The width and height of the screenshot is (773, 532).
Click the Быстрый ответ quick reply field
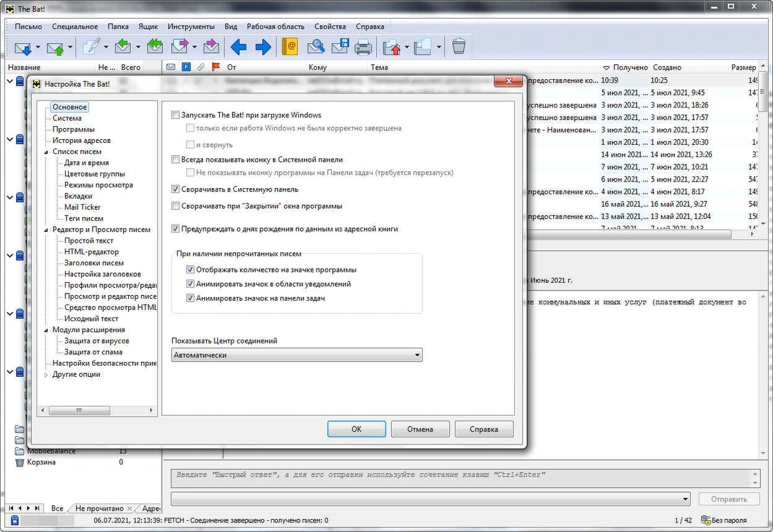(461, 477)
